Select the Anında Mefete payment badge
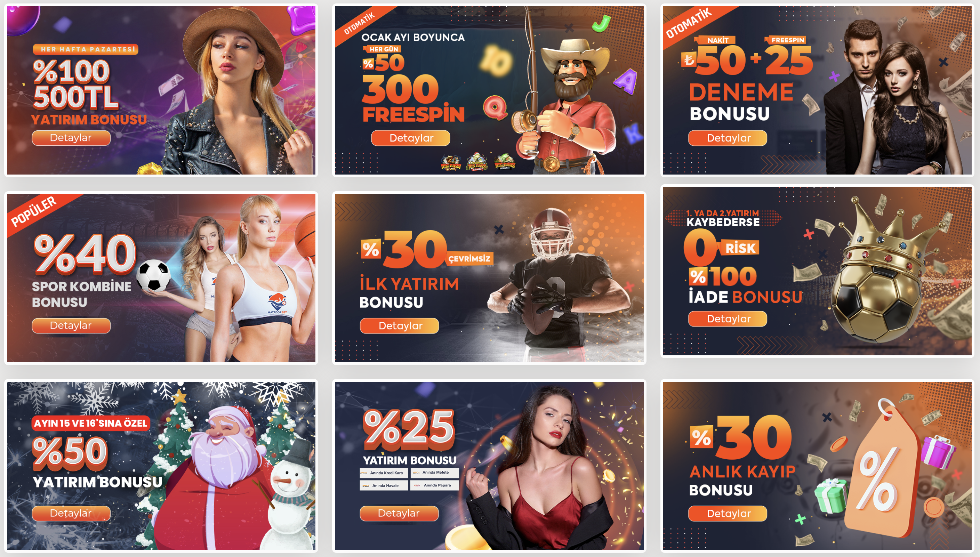The width and height of the screenshot is (980, 557). 435,473
